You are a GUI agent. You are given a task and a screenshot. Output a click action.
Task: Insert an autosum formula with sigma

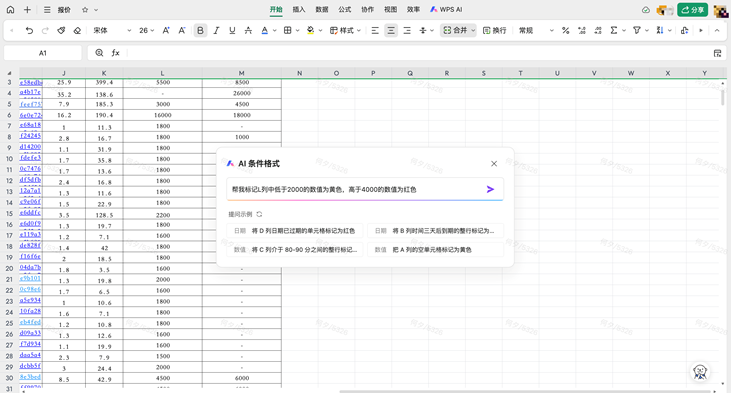pyautogui.click(x=614, y=30)
